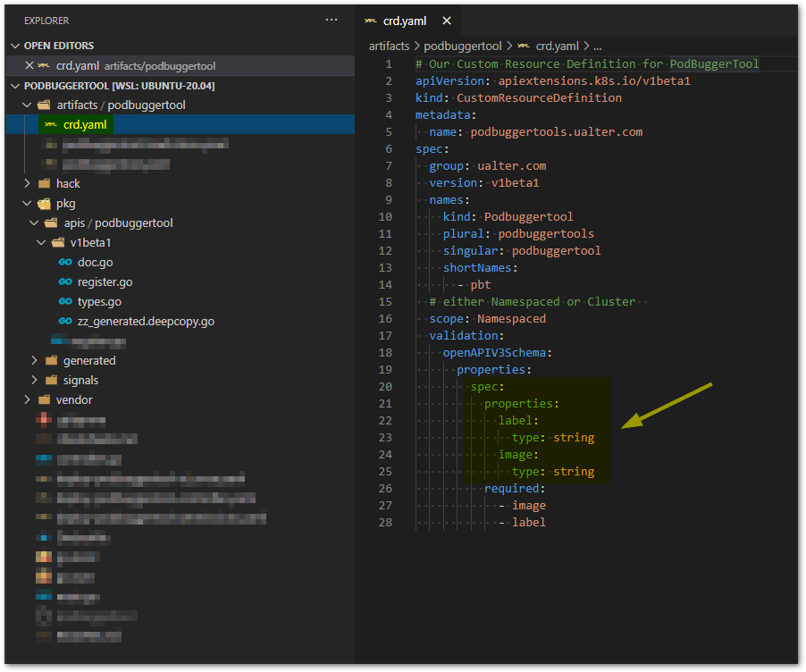Collapse the v1beta1 folder
Screen dimensions: 806x672
click(x=41, y=243)
